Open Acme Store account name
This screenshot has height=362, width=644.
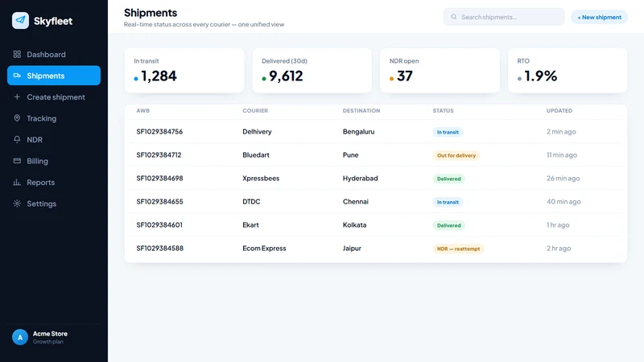[50, 334]
